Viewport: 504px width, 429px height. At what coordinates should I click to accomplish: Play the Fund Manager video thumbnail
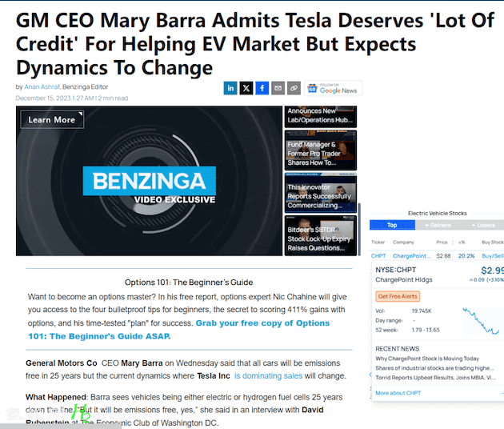tap(321, 150)
